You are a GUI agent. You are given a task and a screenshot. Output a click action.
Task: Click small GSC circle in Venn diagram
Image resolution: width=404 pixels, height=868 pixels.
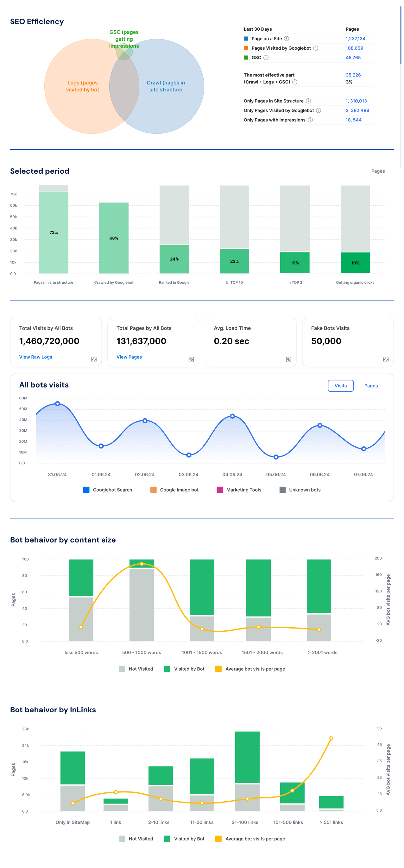[x=124, y=52]
